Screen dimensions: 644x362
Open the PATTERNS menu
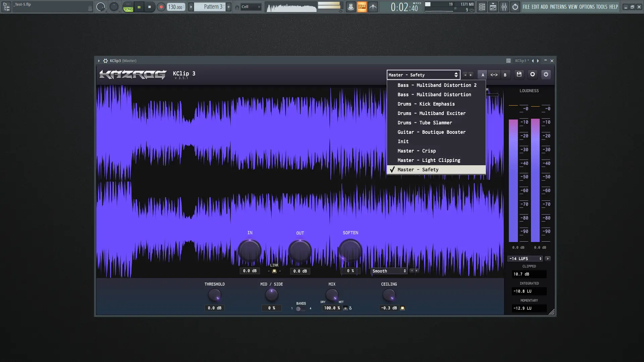[x=558, y=7]
